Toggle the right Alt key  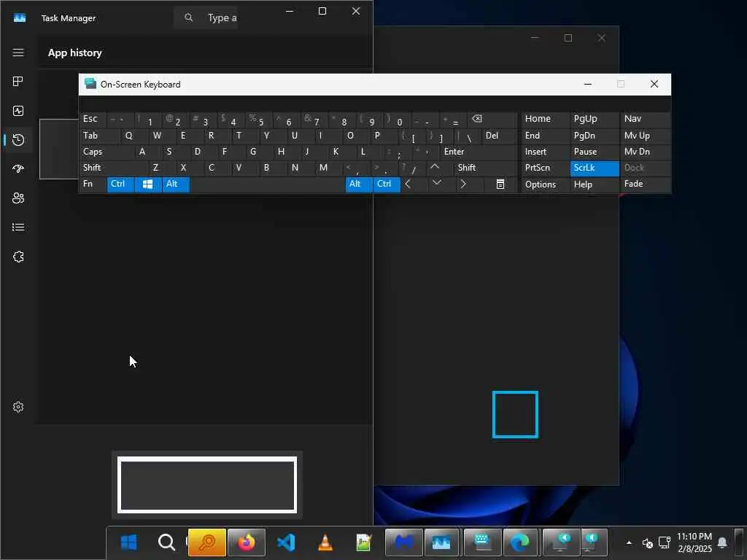click(359, 184)
